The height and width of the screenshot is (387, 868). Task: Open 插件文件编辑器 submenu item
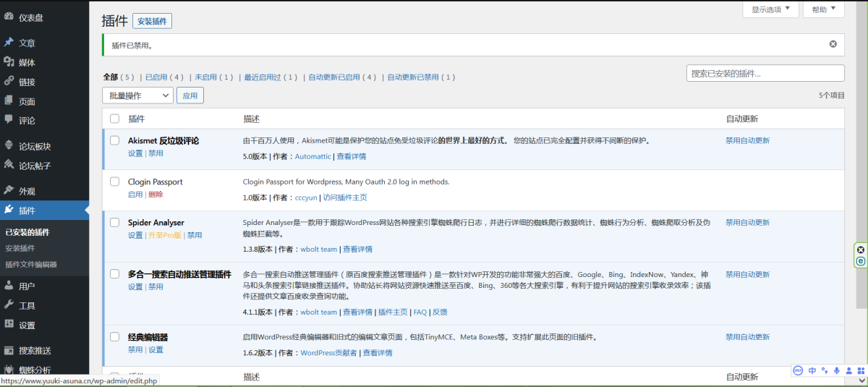pos(31,265)
